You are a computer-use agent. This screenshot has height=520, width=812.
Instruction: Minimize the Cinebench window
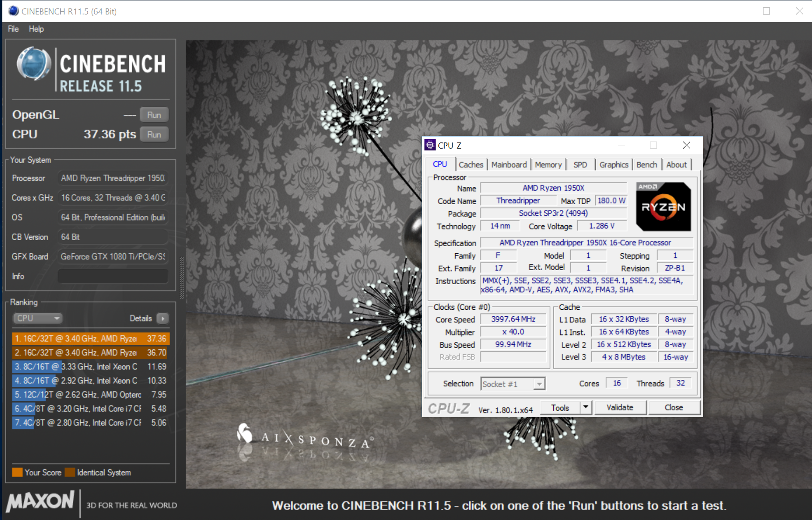pyautogui.click(x=734, y=11)
